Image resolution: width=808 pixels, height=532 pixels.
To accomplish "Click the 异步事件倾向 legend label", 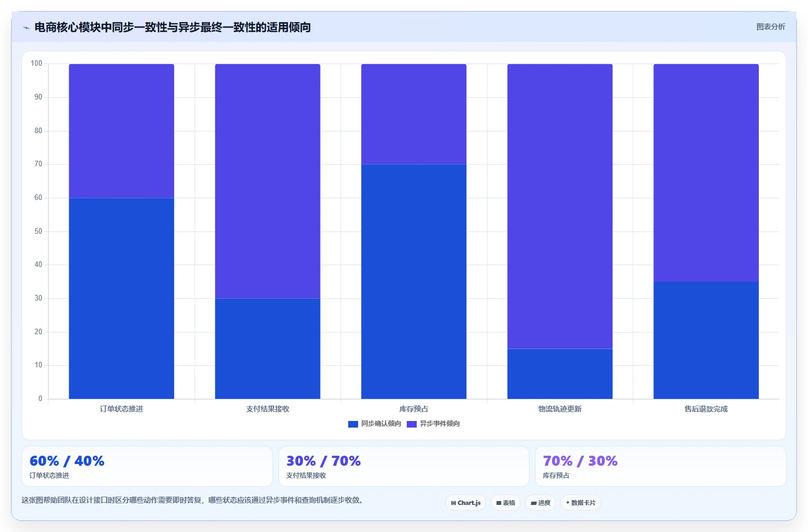I will pos(440,424).
